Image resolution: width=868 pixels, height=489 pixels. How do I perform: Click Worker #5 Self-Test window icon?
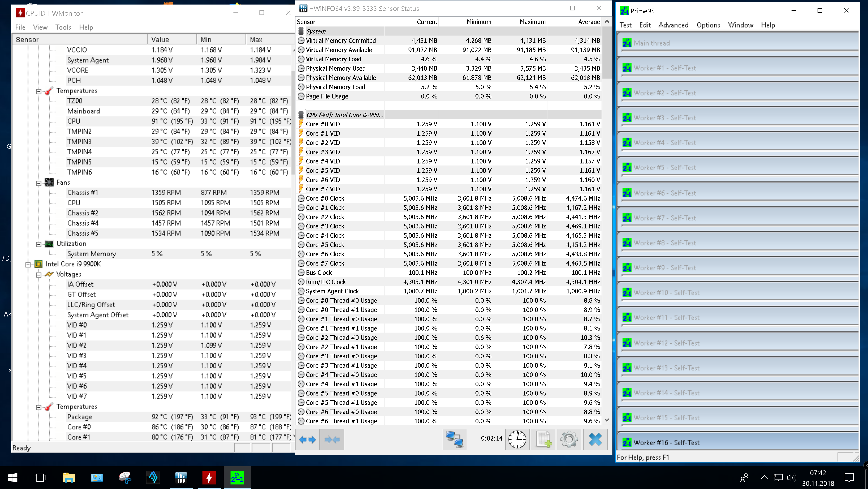tap(627, 168)
